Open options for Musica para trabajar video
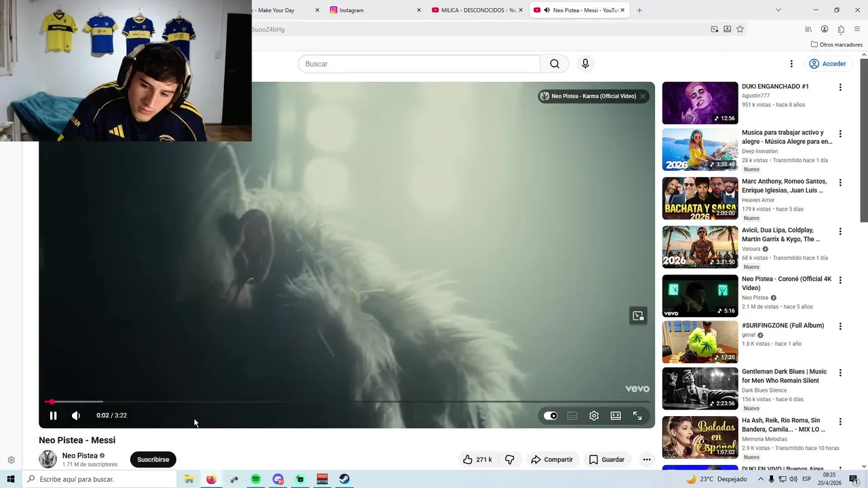The height and width of the screenshot is (488, 868). 840,134
